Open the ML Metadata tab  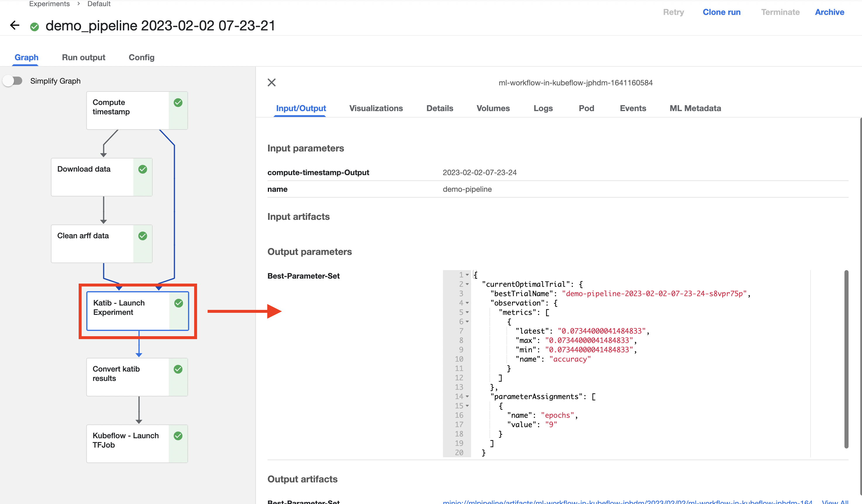695,108
